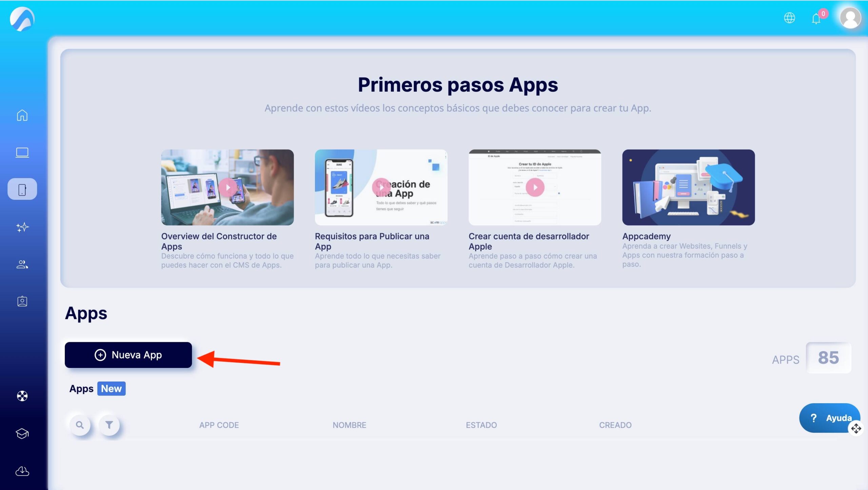868x490 pixels.
Task: Play the Crear cuenta de desarrollador Apple video
Action: pos(535,187)
